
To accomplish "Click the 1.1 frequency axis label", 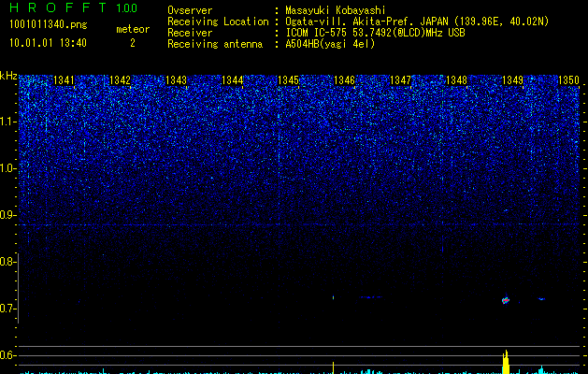I will 7,122.
